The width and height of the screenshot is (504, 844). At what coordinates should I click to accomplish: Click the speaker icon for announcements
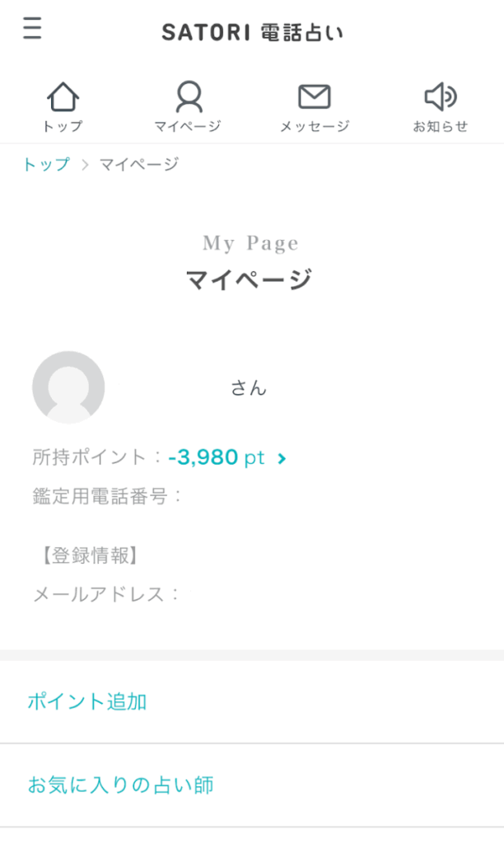440,98
